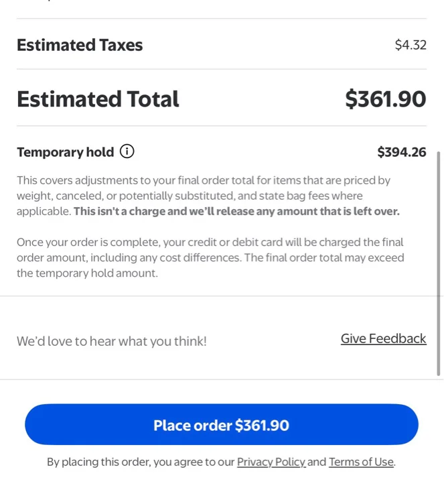Open the Privacy Policy link
This screenshot has height=504, width=444.
pos(271,462)
